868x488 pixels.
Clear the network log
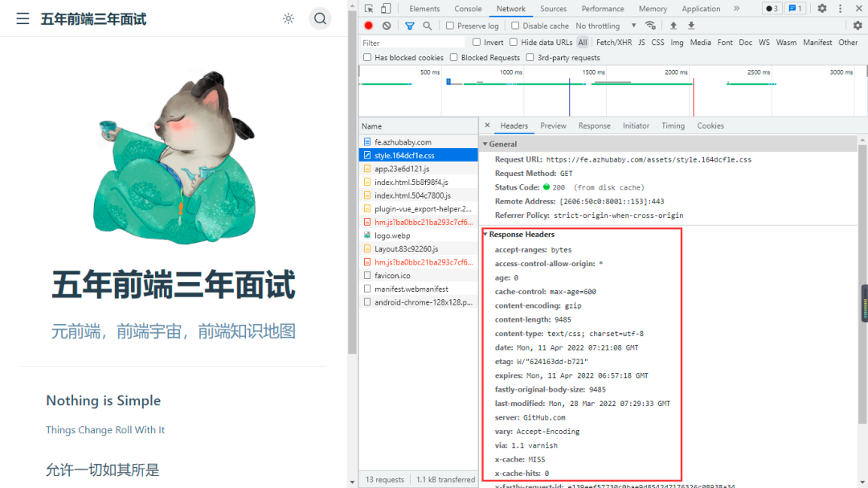[x=387, y=26]
